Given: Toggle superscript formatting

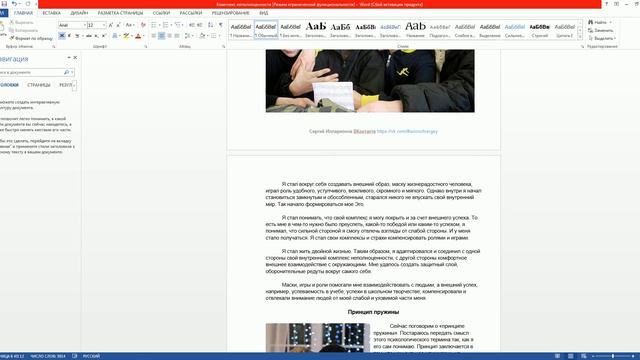Looking at the screenshot, I should click(104, 36).
